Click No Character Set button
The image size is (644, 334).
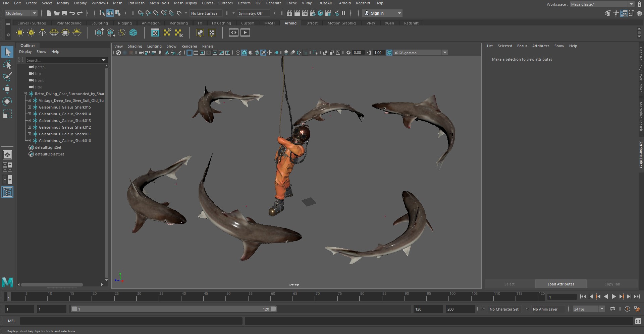pos(504,309)
